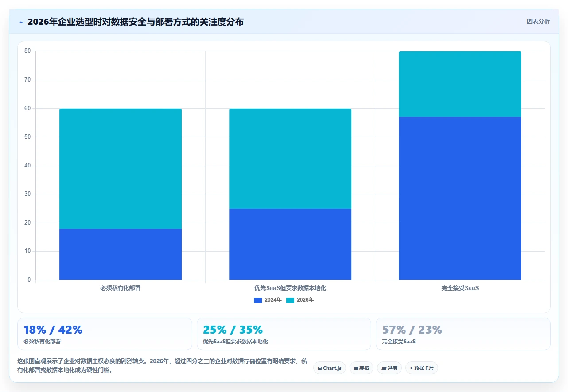Select the 进度 tag button

[389, 368]
